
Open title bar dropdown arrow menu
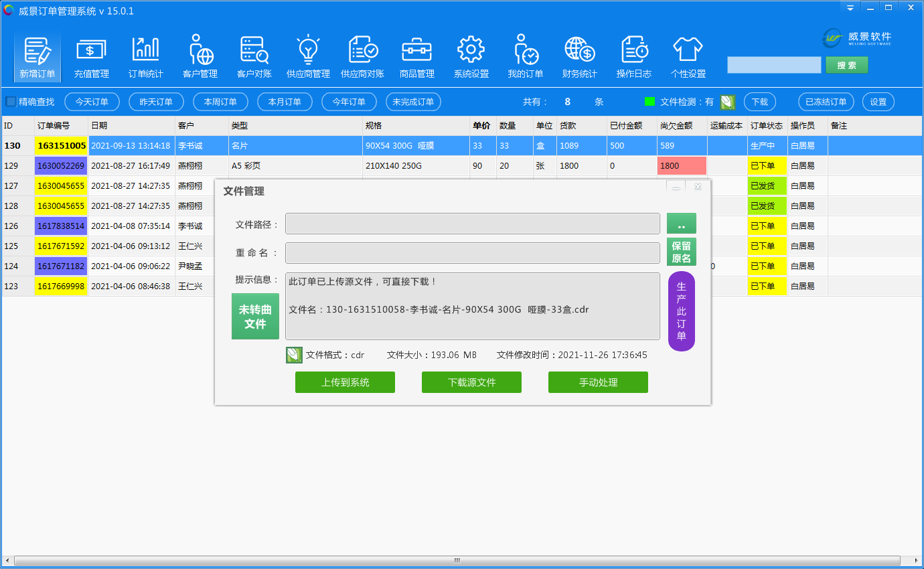coord(850,7)
